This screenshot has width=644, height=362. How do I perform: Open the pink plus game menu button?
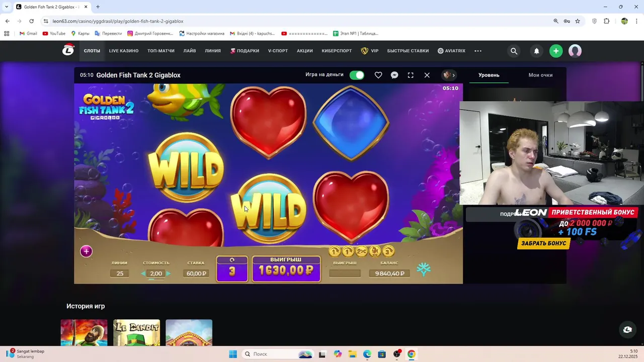86,251
